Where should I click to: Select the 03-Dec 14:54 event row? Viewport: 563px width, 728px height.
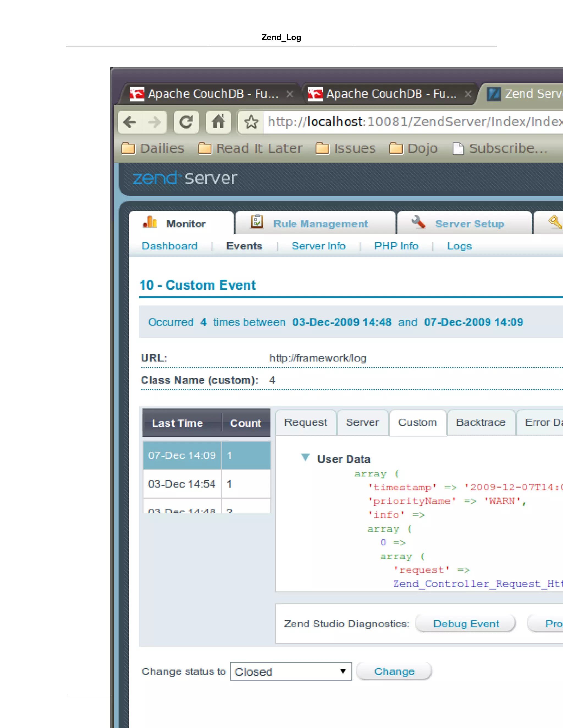[207, 484]
